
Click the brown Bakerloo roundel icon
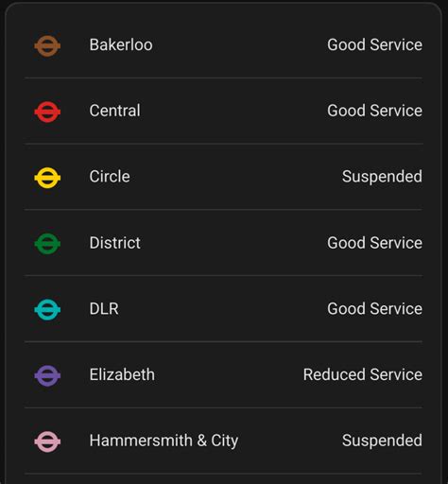pos(47,46)
